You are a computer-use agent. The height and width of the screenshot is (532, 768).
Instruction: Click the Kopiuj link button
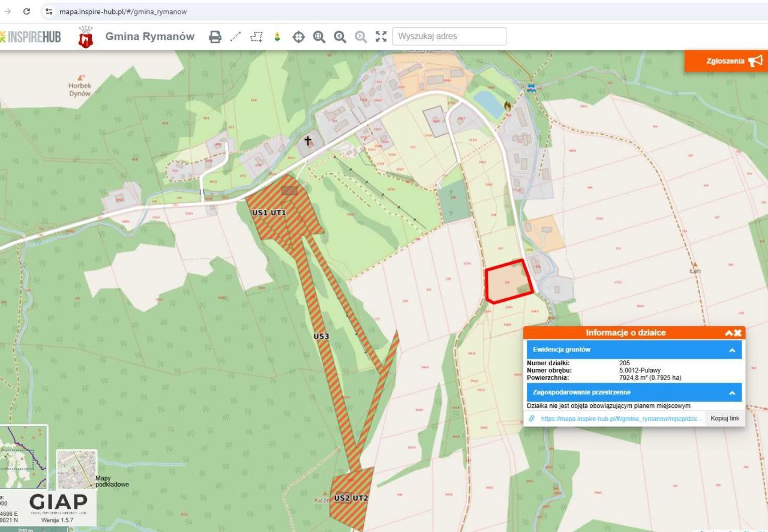coord(725,418)
